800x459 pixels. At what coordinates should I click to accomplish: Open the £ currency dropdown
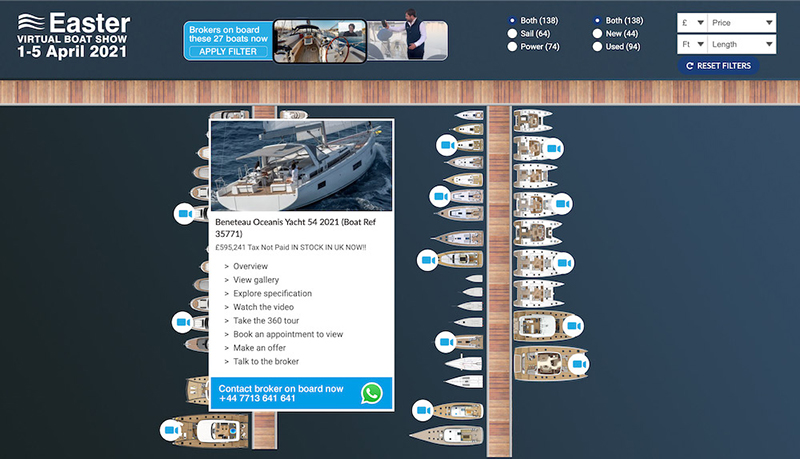692,22
